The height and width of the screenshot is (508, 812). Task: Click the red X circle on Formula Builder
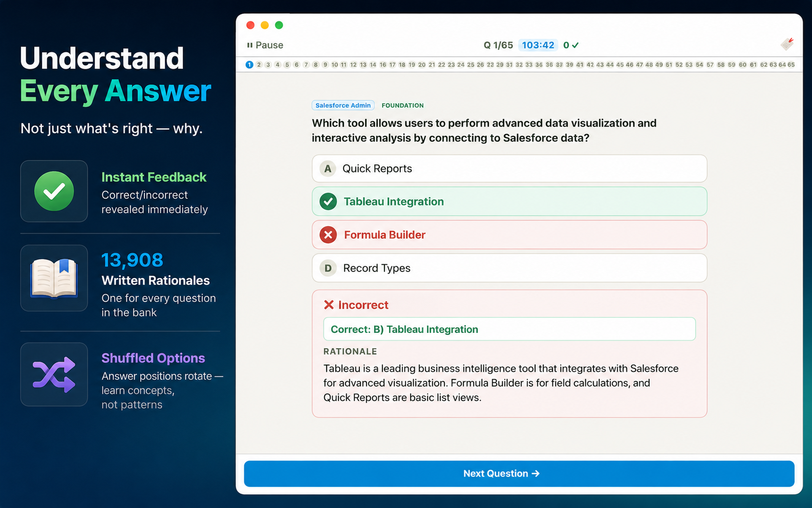click(x=328, y=235)
